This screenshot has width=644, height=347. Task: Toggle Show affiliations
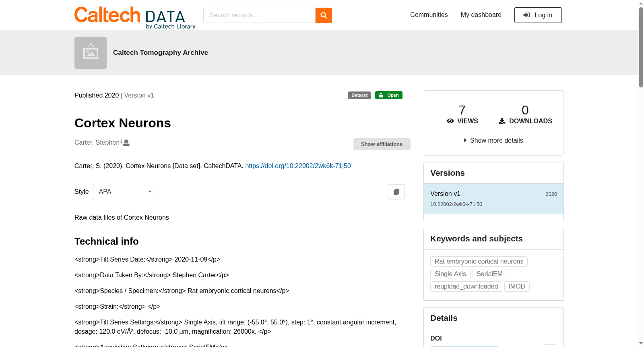(382, 144)
